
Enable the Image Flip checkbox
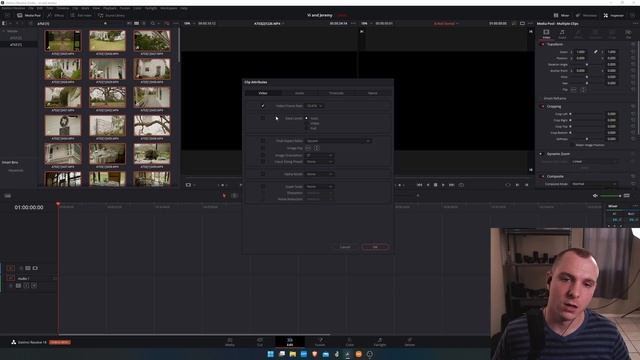pos(263,148)
